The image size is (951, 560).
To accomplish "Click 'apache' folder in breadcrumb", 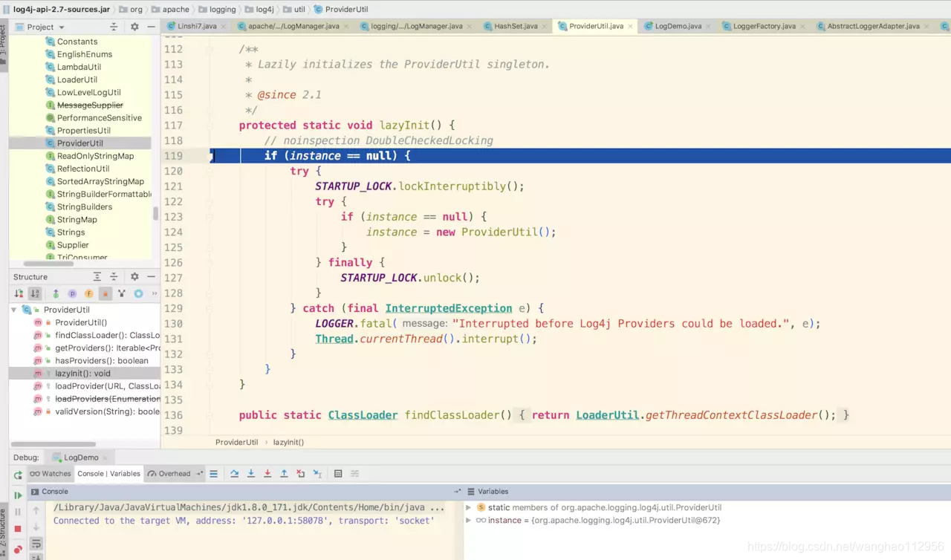I will [x=169, y=9].
